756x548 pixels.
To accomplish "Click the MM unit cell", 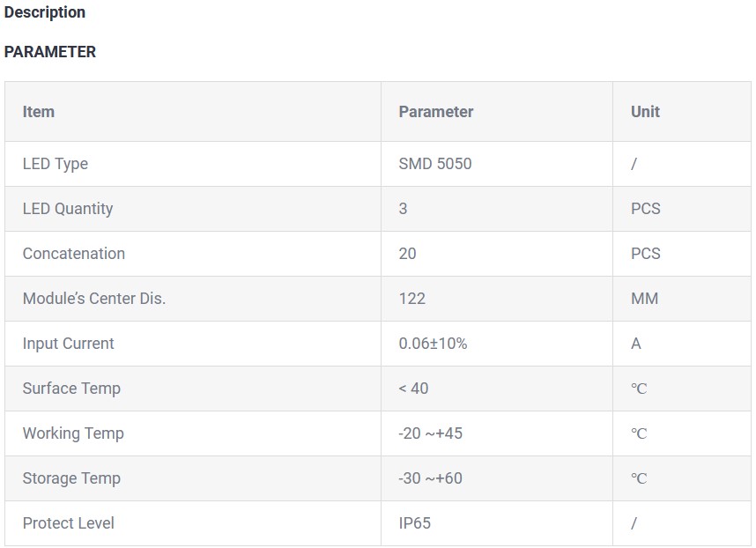I will coord(645,299).
